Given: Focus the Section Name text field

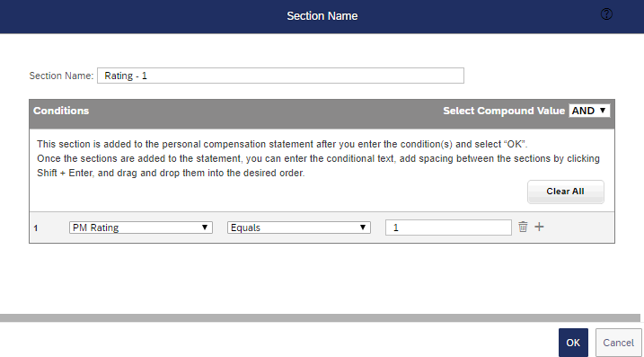Looking at the screenshot, I should tap(280, 76).
